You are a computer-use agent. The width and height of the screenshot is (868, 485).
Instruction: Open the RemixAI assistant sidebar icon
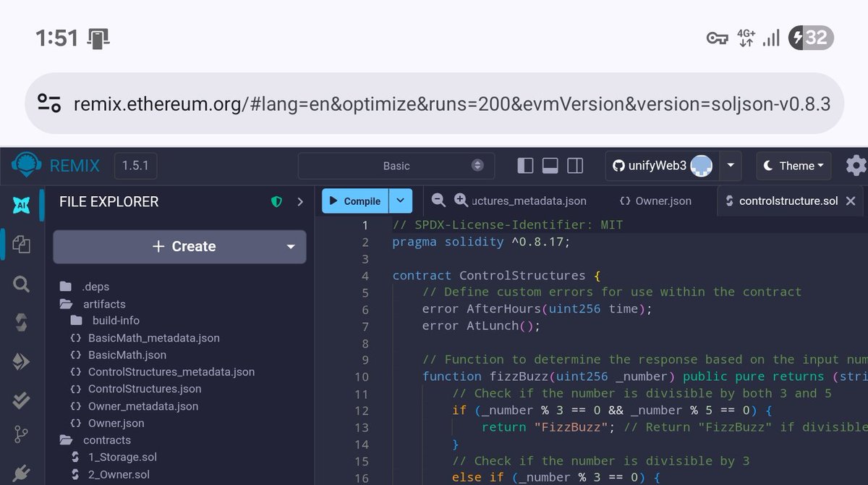pyautogui.click(x=21, y=205)
